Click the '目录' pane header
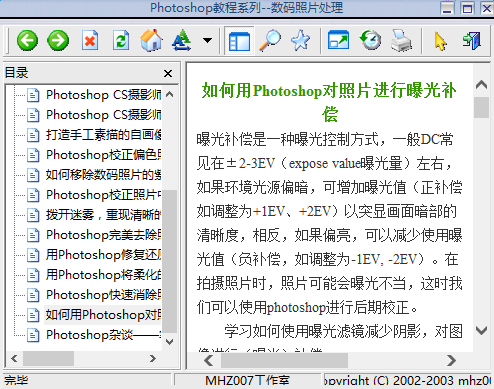 click(17, 73)
